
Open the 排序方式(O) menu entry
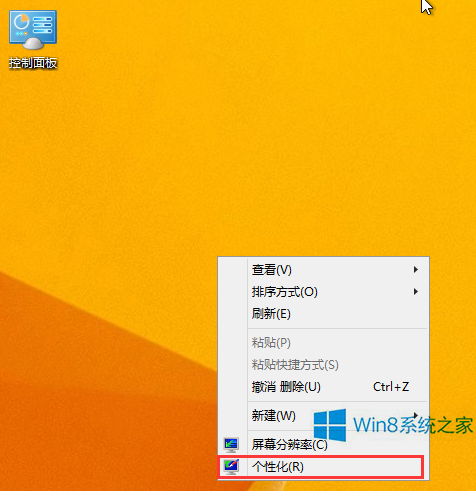tap(323, 292)
